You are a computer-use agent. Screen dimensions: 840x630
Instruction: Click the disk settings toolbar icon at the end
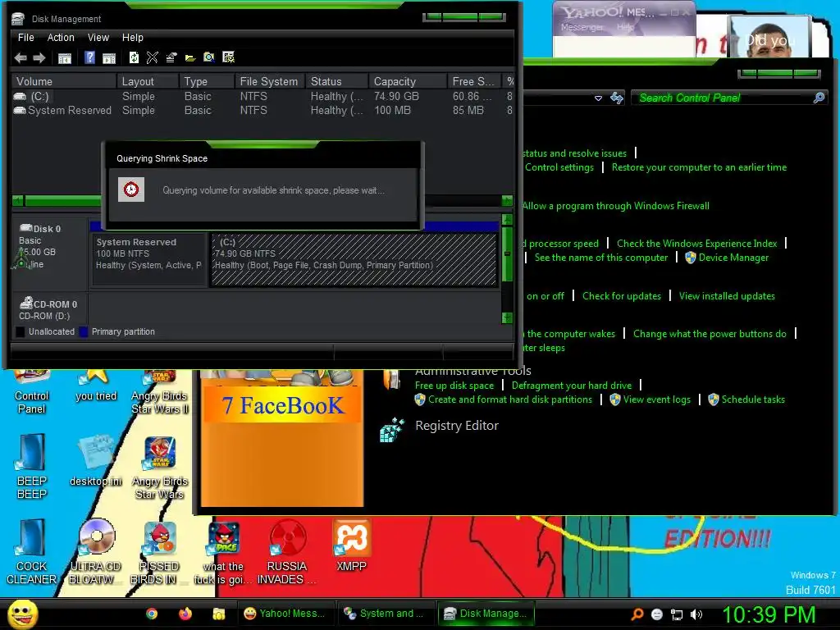click(229, 57)
